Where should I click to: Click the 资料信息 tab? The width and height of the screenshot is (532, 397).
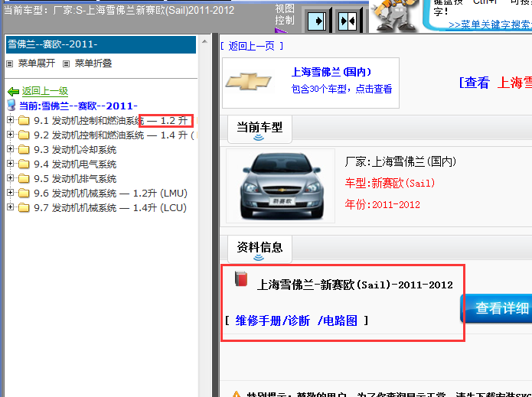[x=259, y=249]
